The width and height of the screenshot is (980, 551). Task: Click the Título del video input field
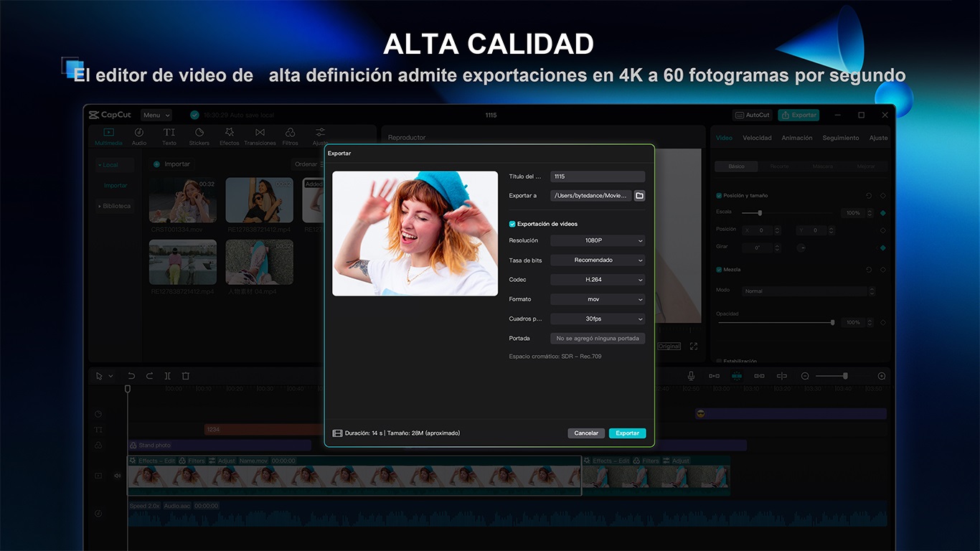click(x=597, y=176)
